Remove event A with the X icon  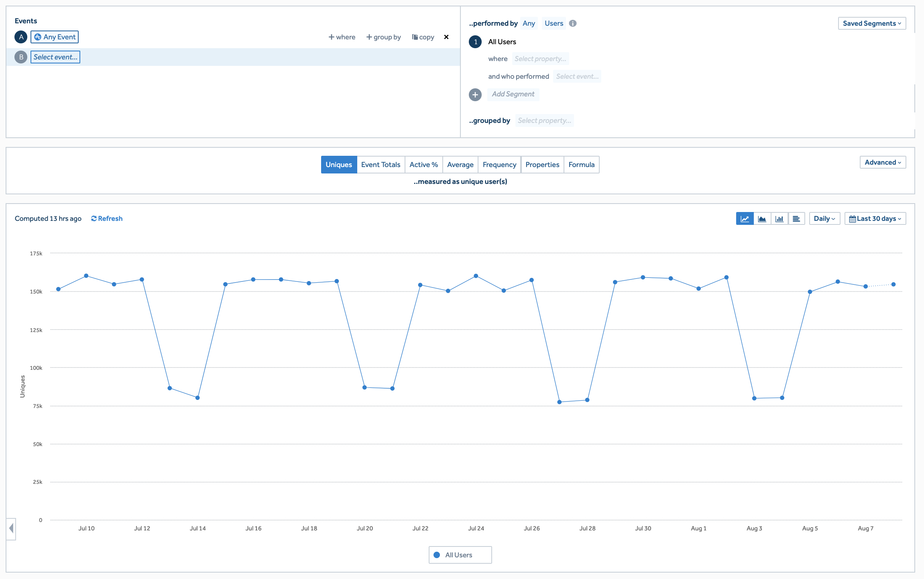[x=446, y=37]
